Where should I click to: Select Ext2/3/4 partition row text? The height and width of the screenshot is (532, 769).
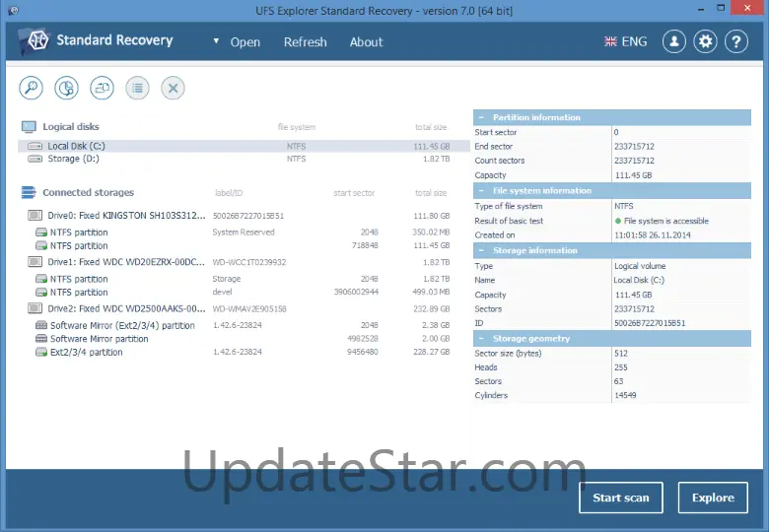pos(87,353)
